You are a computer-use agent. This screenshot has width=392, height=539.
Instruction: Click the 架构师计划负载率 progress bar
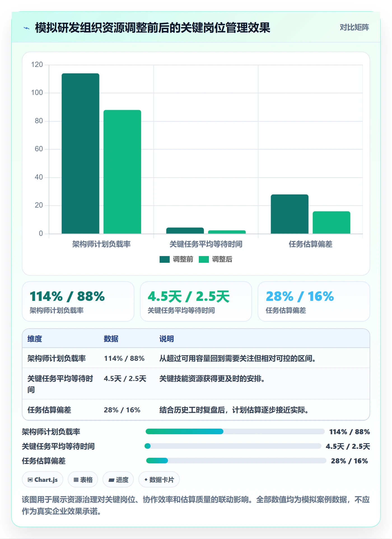point(235,431)
